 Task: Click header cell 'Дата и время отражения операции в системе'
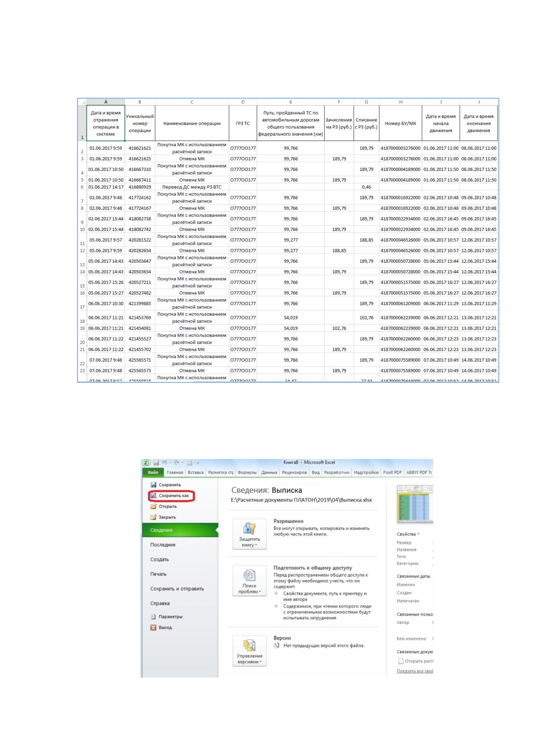coord(106,123)
